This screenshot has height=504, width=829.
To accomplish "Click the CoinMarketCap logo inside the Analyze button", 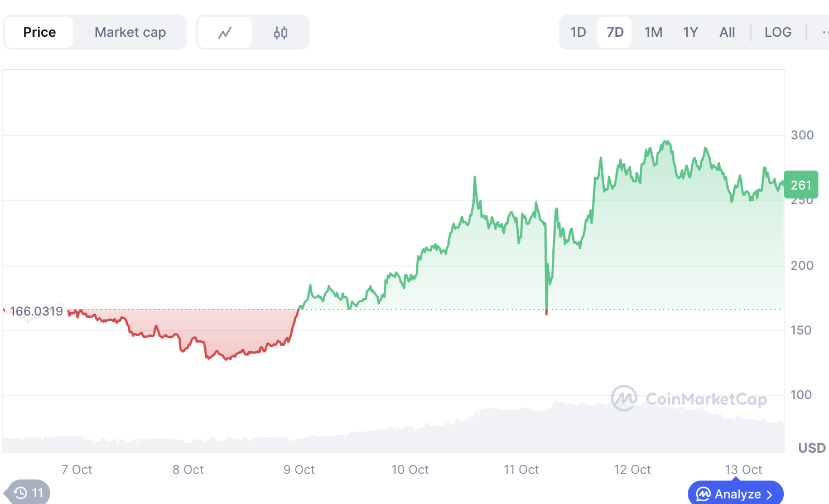I will click(x=704, y=494).
